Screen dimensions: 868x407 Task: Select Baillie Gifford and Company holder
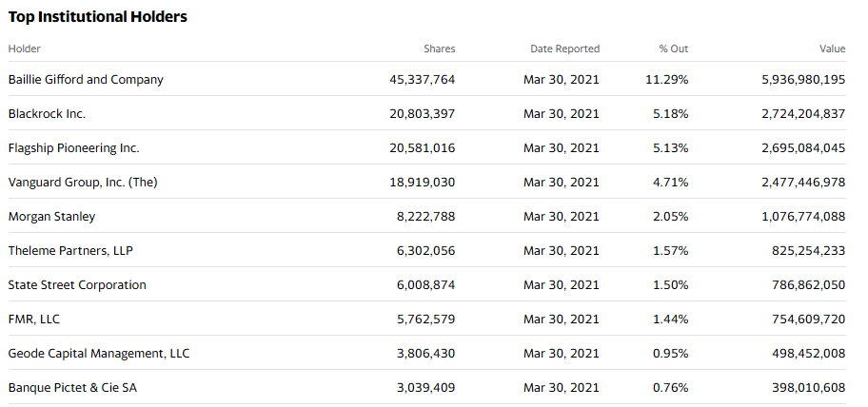click(86, 80)
